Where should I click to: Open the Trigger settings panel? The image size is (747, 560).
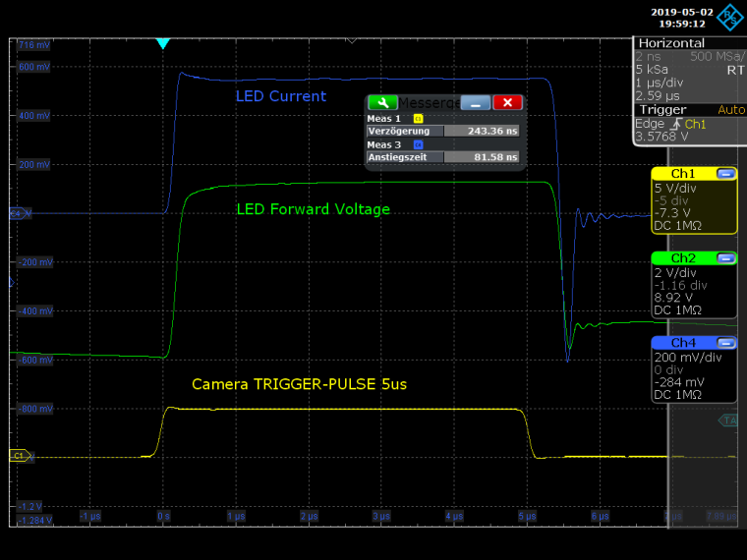pos(662,110)
